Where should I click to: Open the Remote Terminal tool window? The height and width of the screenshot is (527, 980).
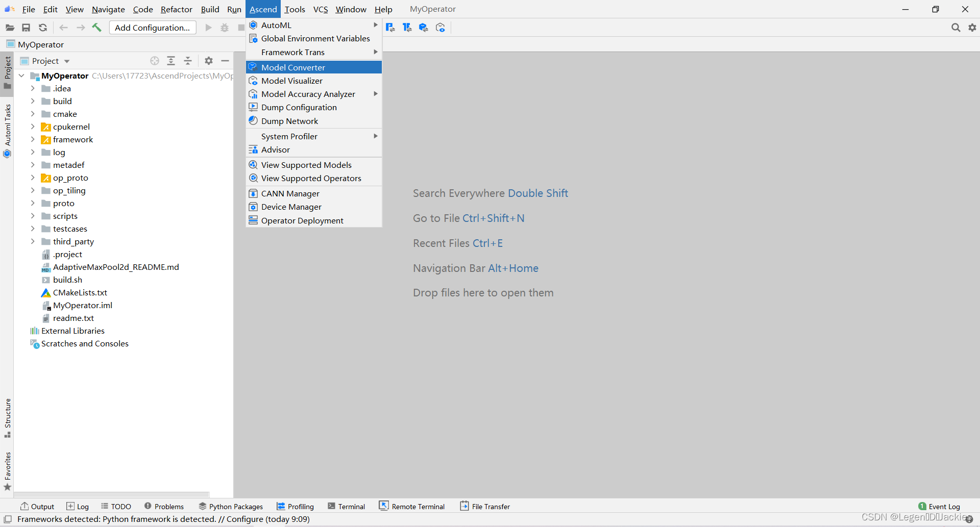(x=412, y=506)
